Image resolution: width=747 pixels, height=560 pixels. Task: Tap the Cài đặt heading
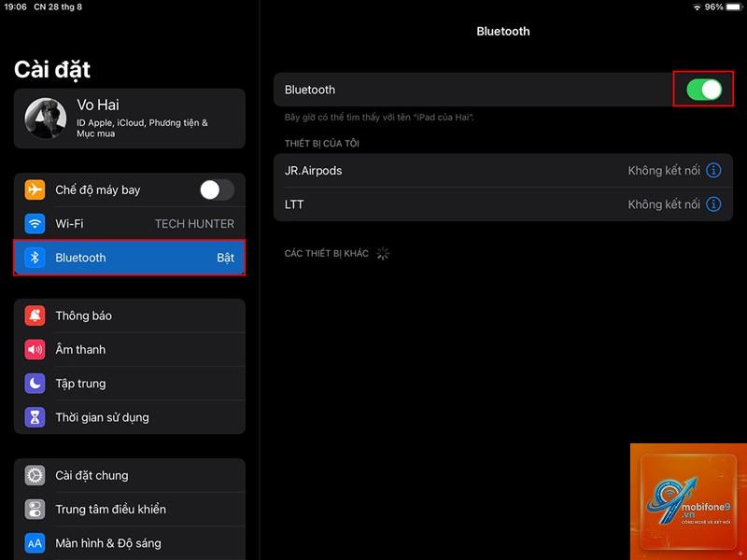52,69
